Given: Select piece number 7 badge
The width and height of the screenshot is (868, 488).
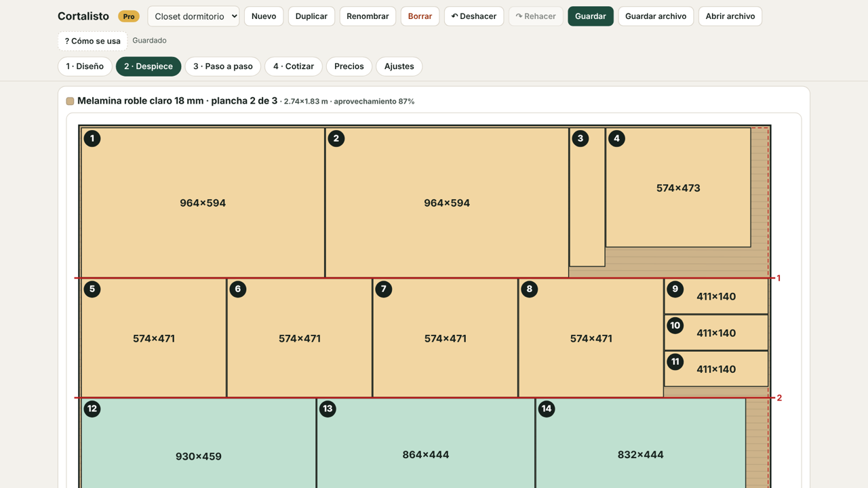Looking at the screenshot, I should 383,289.
